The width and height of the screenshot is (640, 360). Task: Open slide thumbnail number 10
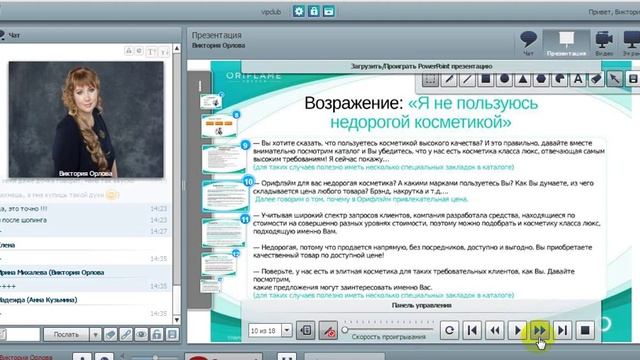click(225, 196)
